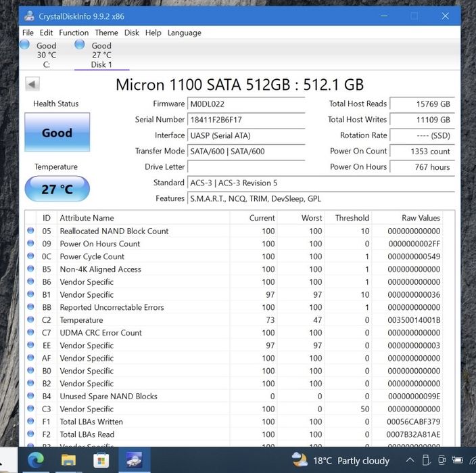Click the 27 °C temperature button
This screenshot has height=473, width=476.
click(57, 189)
